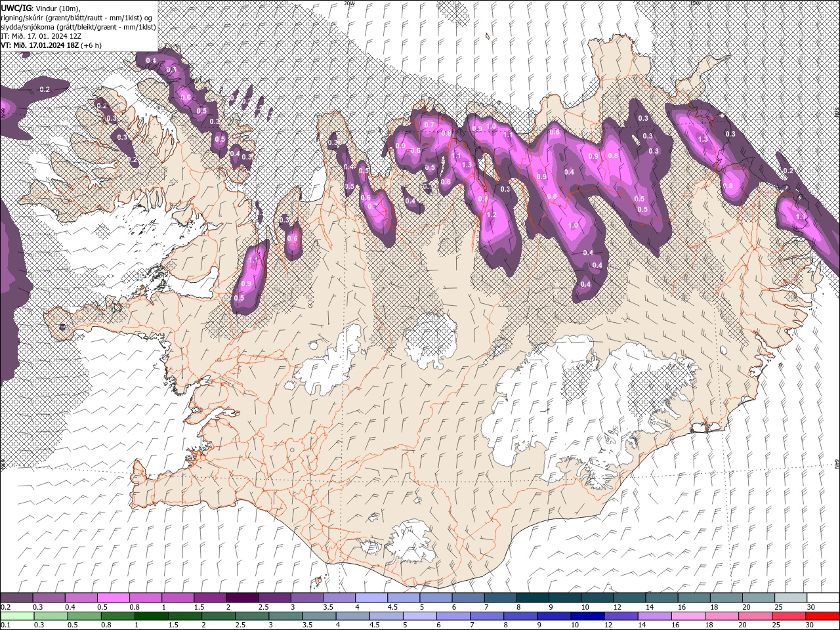The image size is (840, 630).
Task: Select the darkest purple swatch labeled 2 in snow legend
Action: coord(242,598)
